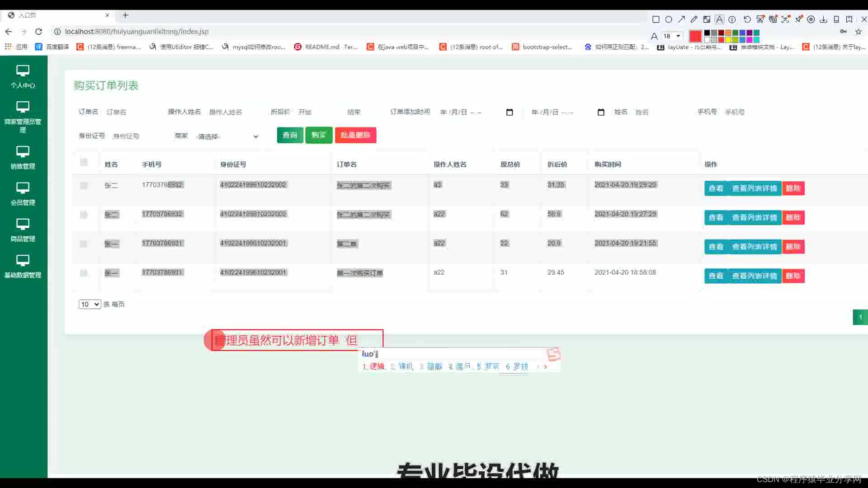
Task: Open the rows-per-page 10 dropdown
Action: (90, 305)
